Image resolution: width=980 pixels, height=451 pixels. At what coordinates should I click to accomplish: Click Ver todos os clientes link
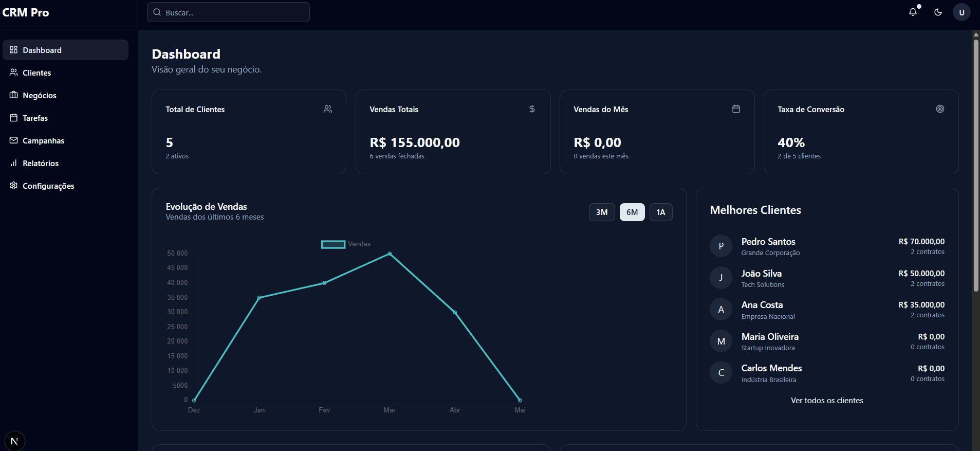click(827, 401)
